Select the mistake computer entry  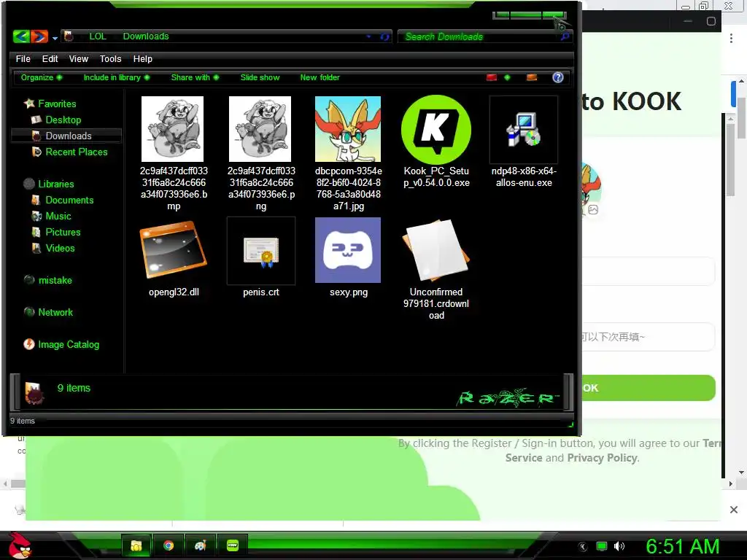click(x=55, y=281)
